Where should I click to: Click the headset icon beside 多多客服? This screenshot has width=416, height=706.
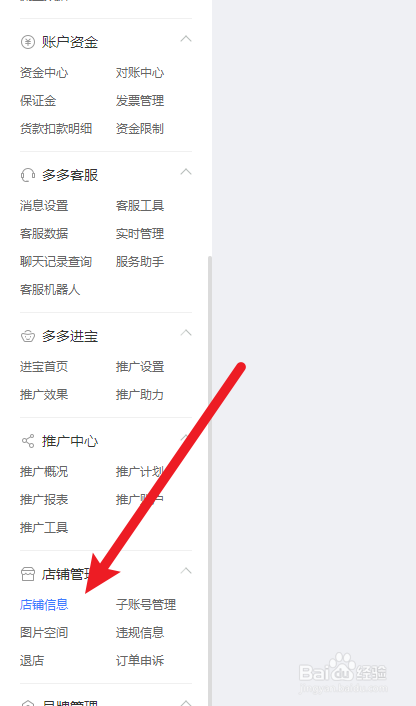[x=28, y=175]
